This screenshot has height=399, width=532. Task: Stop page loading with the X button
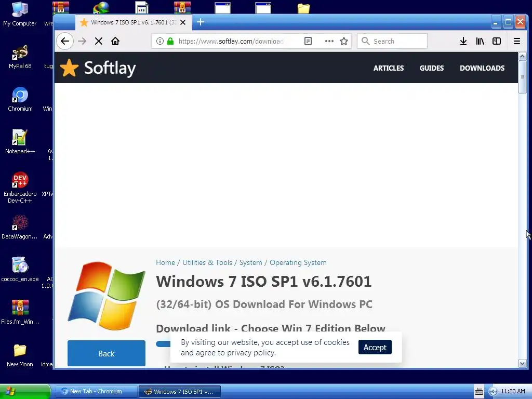click(99, 42)
